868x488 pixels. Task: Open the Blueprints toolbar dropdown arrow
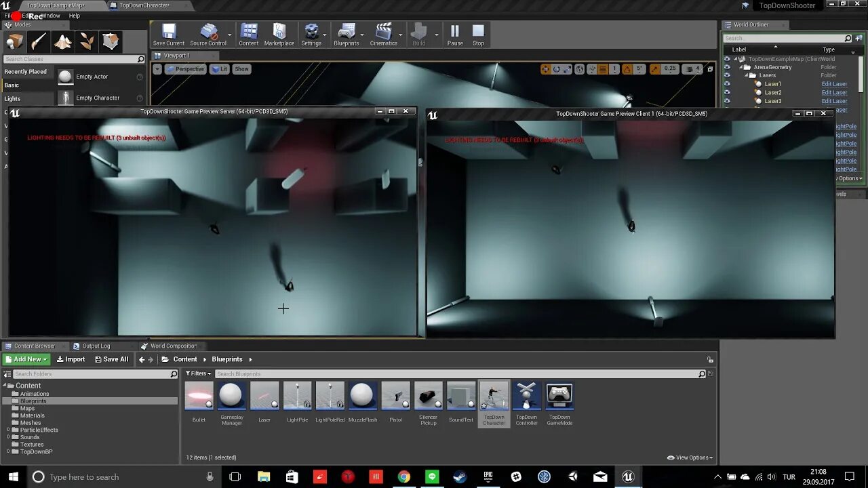(x=362, y=35)
